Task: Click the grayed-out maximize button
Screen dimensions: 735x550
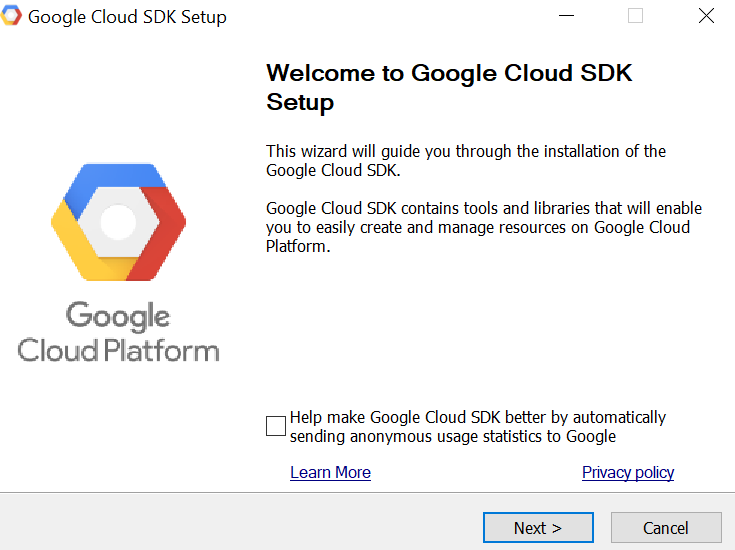Action: point(635,15)
